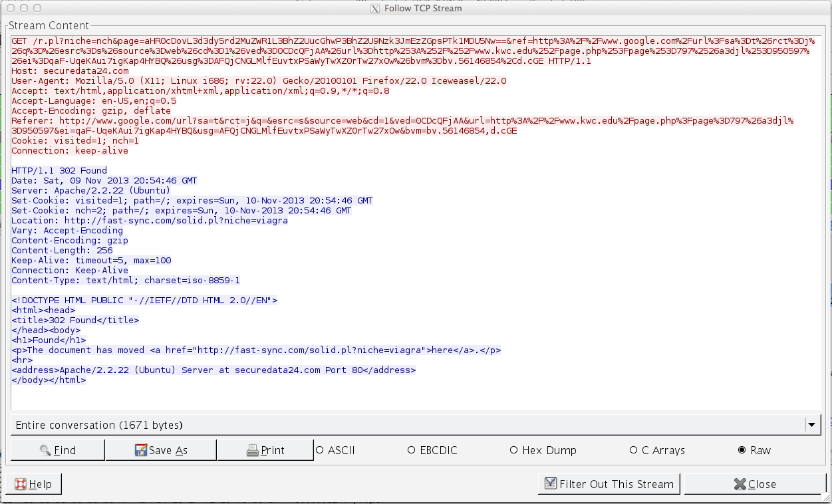Click the Accept: text/html request line

point(200,90)
